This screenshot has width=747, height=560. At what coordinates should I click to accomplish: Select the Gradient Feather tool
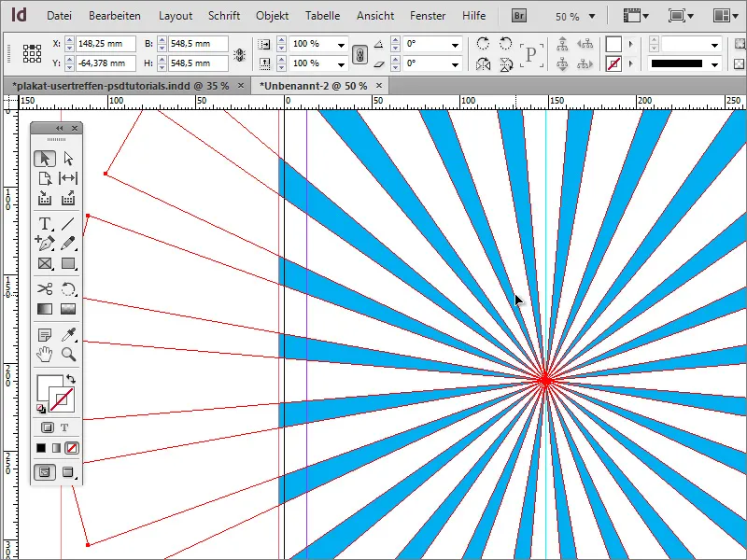click(x=68, y=309)
